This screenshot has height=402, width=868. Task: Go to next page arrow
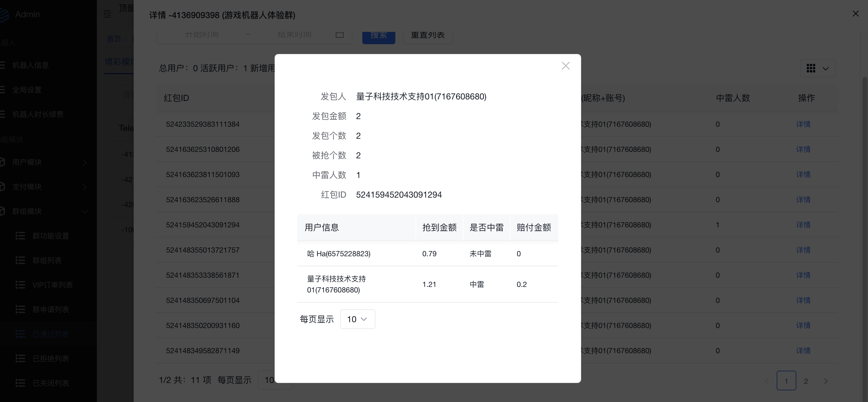pos(825,381)
